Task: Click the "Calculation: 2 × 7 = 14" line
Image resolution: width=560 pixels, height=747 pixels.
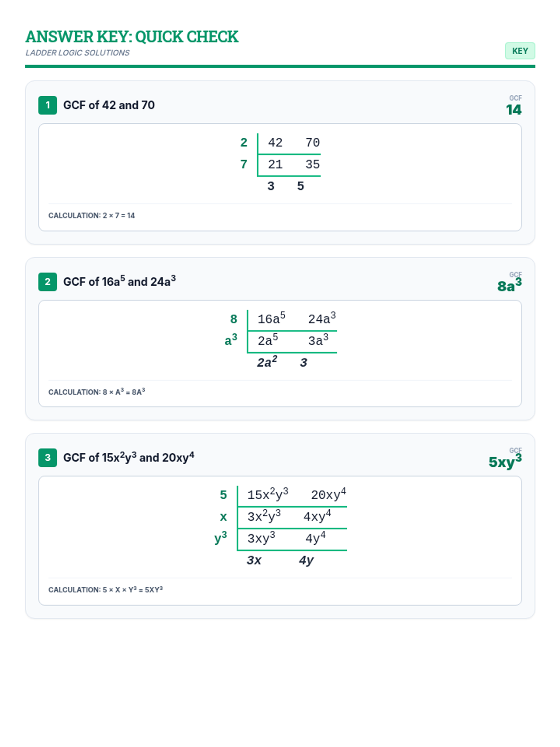Action: 91,216
